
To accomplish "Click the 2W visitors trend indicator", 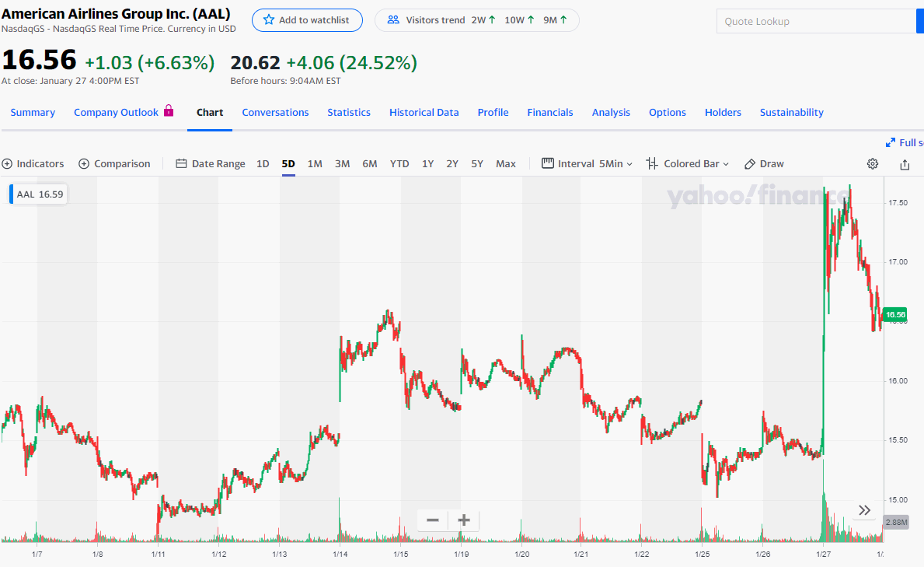I will pyautogui.click(x=483, y=20).
